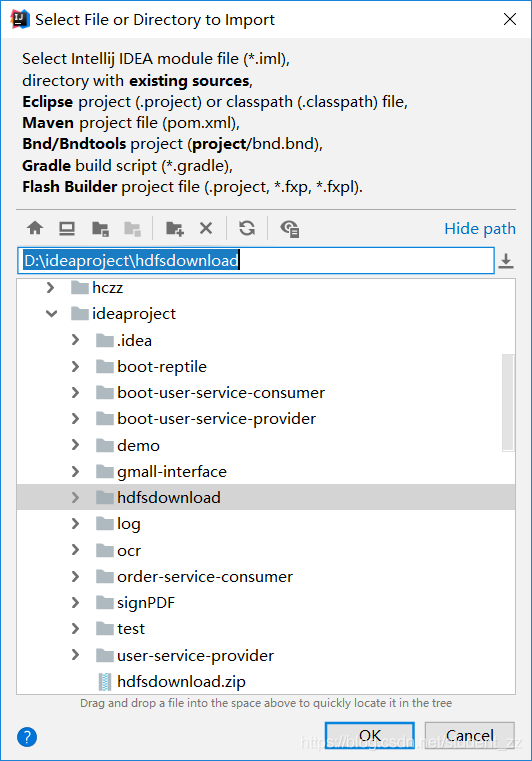Click the Hide path link
532x761 pixels.
coord(480,228)
